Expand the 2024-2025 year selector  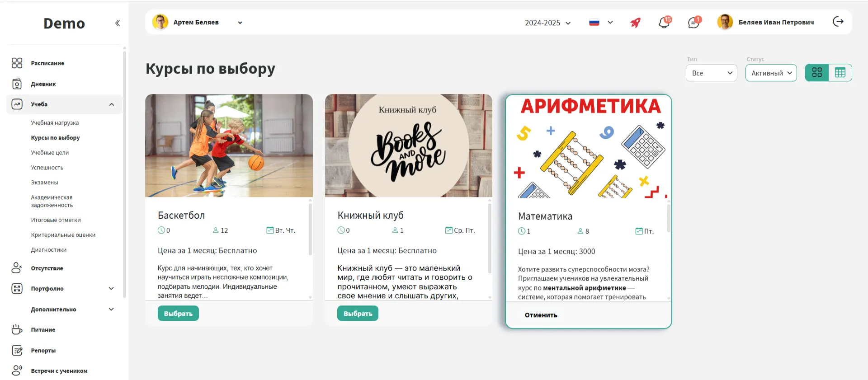point(547,23)
